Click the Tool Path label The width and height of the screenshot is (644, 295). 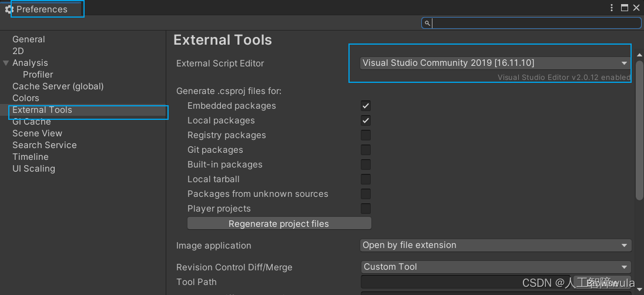tap(196, 282)
